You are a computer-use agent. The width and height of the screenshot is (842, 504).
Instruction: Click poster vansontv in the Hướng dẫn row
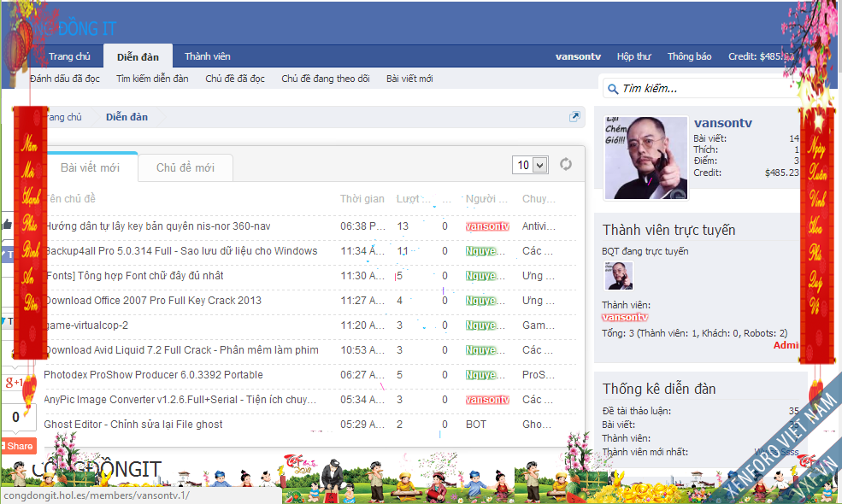[x=487, y=226]
